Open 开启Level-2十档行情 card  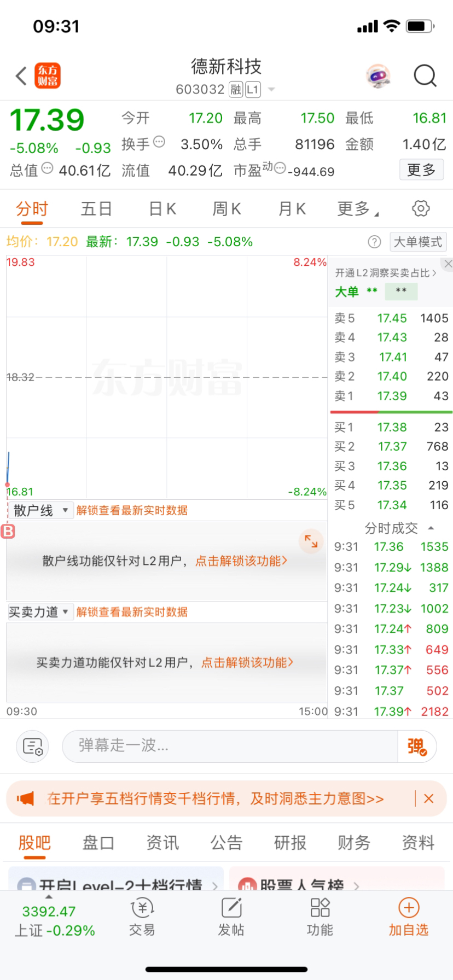pyautogui.click(x=116, y=878)
